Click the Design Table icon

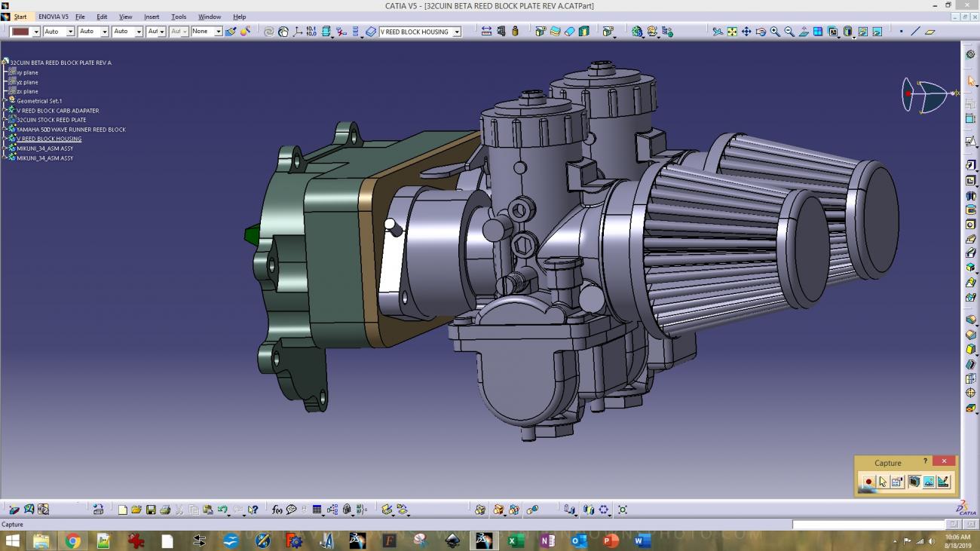tap(317, 510)
